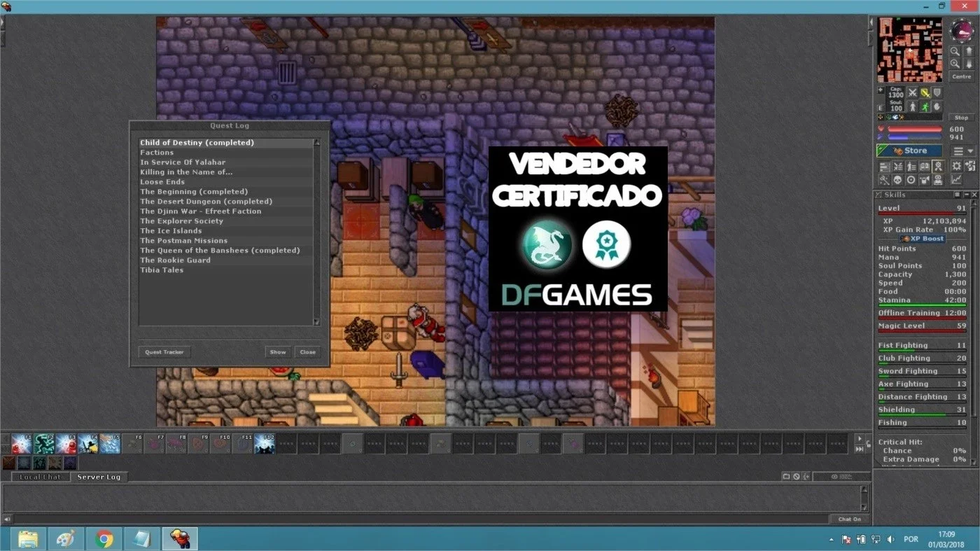This screenshot has width=980, height=551.
Task: Use the F12 hotkey spell slot
Action: coord(265,444)
